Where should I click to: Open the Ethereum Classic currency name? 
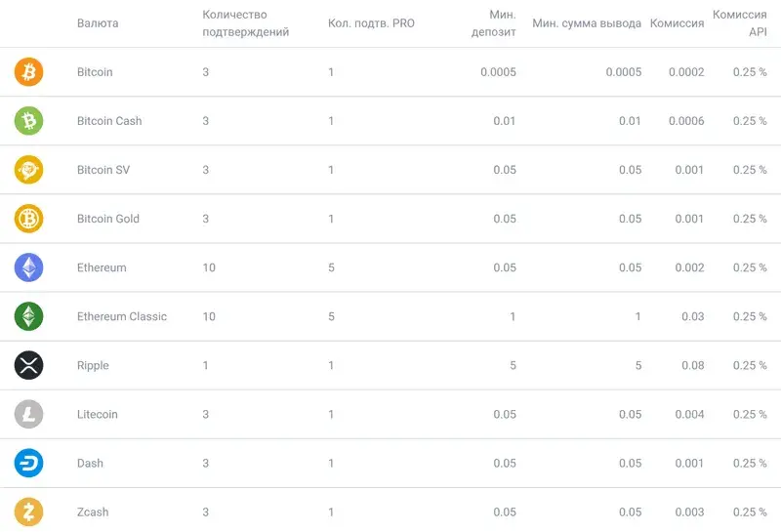tap(122, 316)
